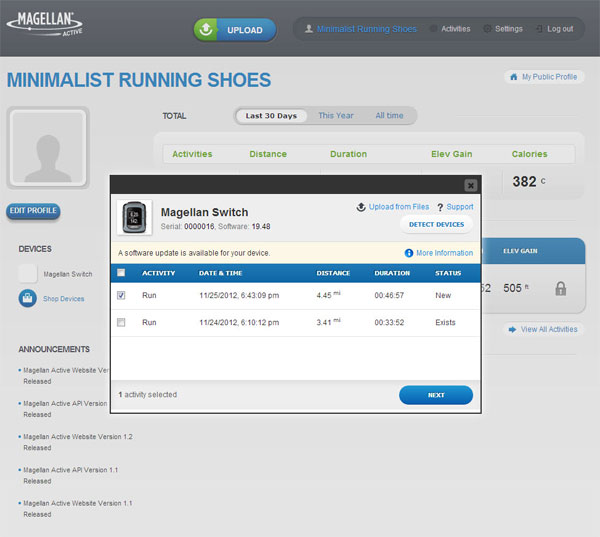
Task: Click the 382 calories total value
Action: click(x=528, y=181)
